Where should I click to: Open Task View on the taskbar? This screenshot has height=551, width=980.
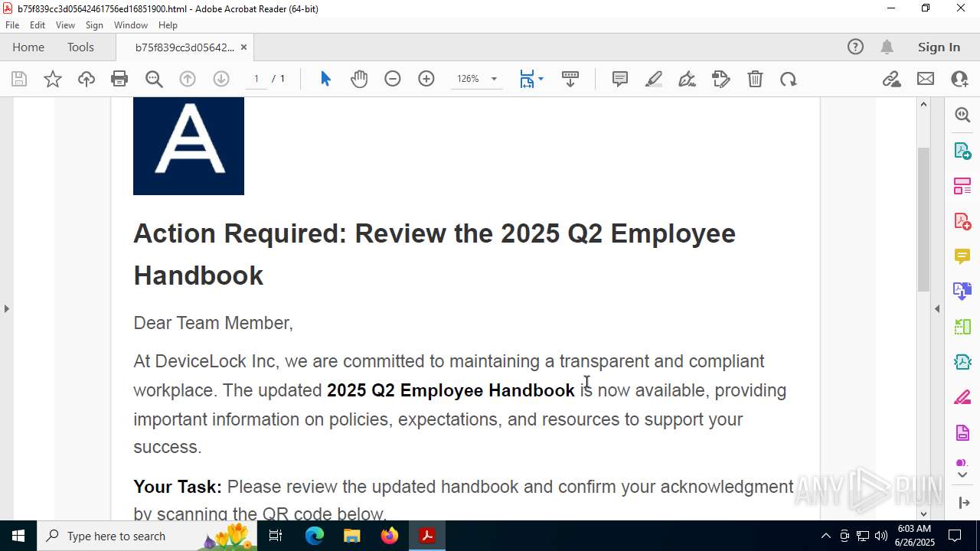pyautogui.click(x=276, y=536)
